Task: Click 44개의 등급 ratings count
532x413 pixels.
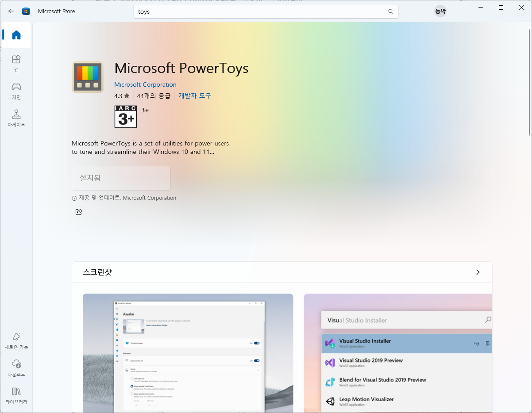Action: (x=154, y=96)
